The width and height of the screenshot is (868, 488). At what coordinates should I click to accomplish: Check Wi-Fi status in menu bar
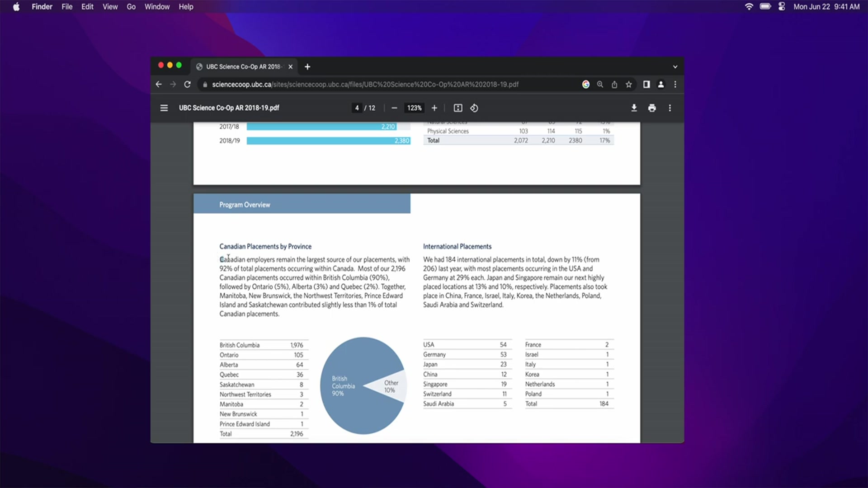pyautogui.click(x=749, y=7)
